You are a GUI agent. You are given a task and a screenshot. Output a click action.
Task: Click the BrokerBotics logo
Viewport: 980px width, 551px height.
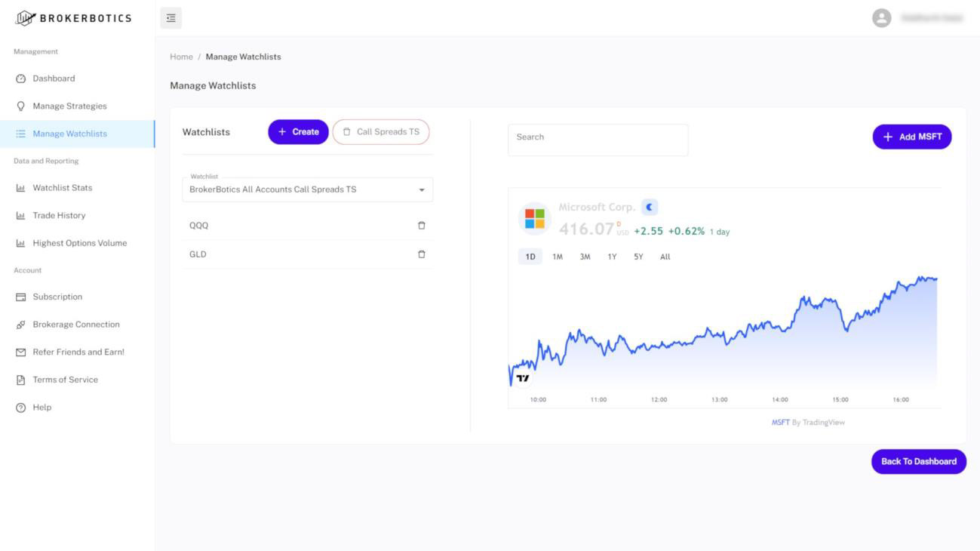click(x=73, y=18)
